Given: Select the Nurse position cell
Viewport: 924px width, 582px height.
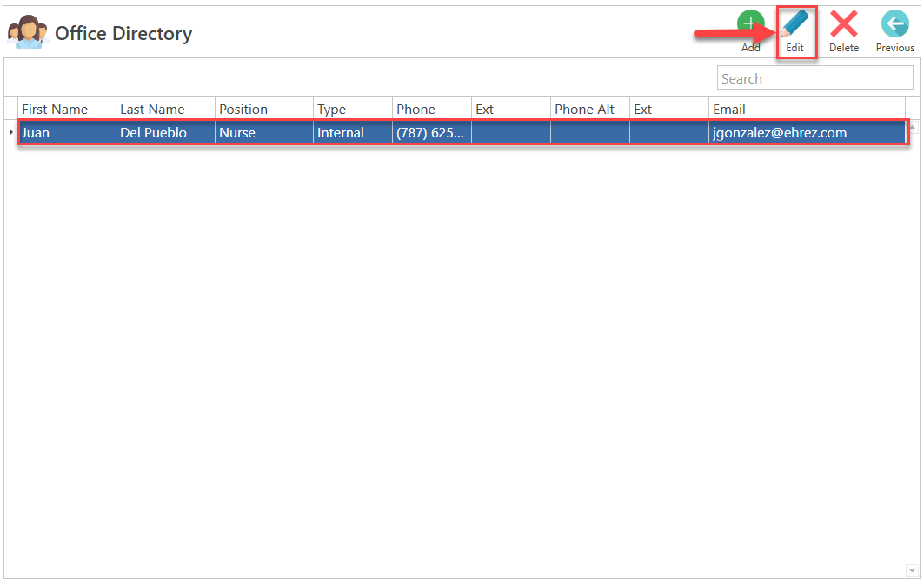Looking at the screenshot, I should click(264, 133).
